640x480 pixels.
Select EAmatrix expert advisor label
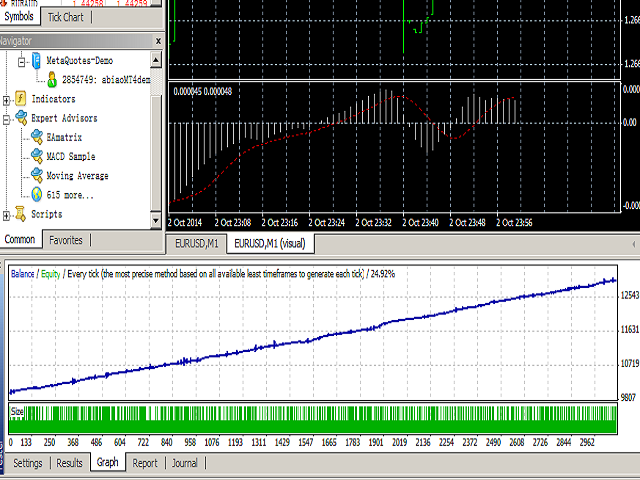(x=64, y=137)
